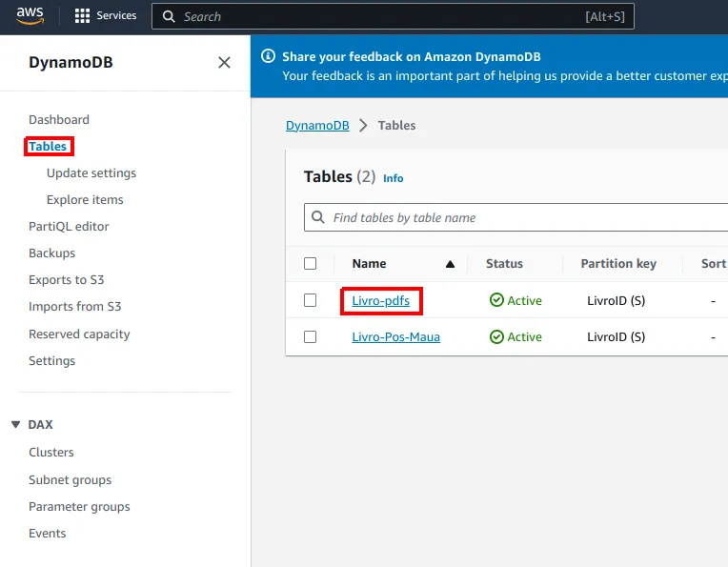Click the breadcrumb chevron after DynamoDB

364,126
